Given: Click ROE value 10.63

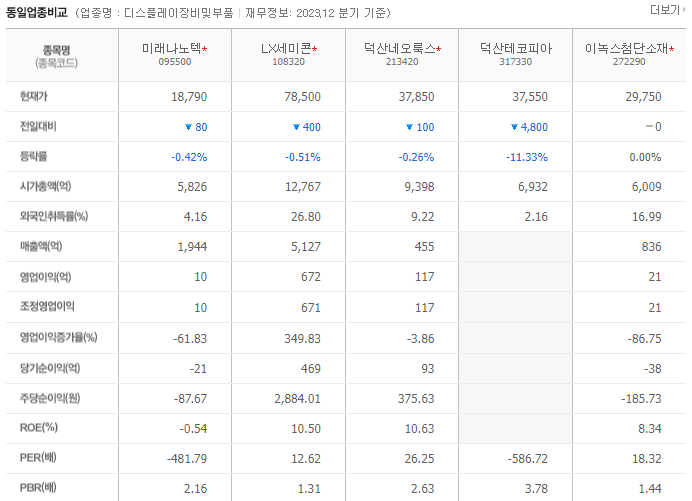Looking at the screenshot, I should tap(419, 429).
